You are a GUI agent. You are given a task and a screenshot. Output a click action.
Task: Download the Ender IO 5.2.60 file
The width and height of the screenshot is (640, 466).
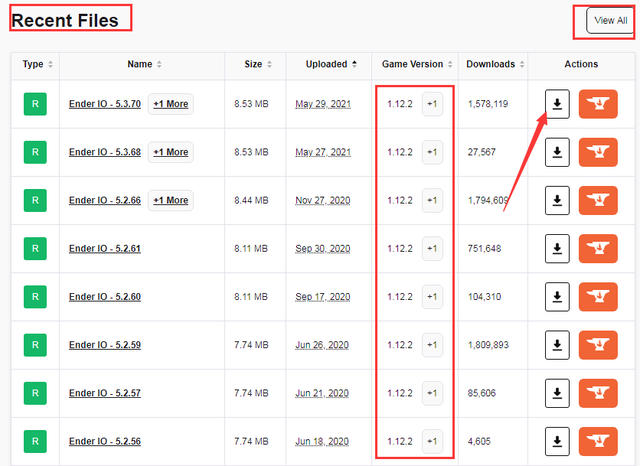[557, 297]
